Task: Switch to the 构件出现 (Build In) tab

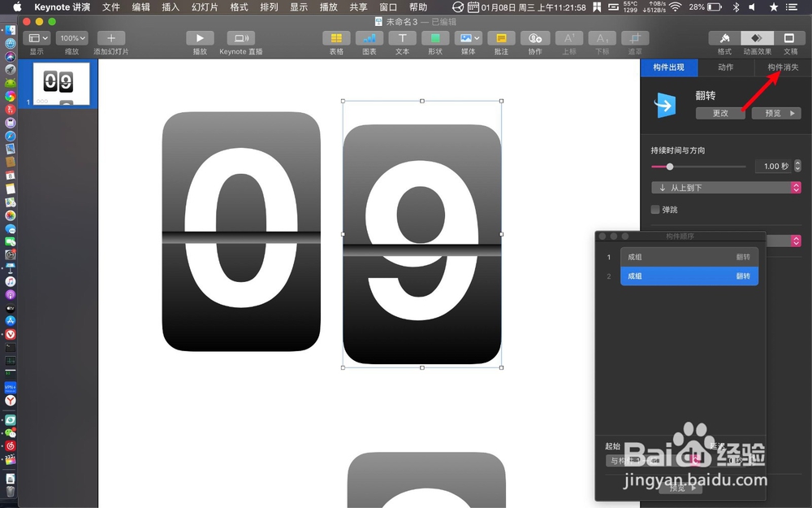Action: click(668, 67)
